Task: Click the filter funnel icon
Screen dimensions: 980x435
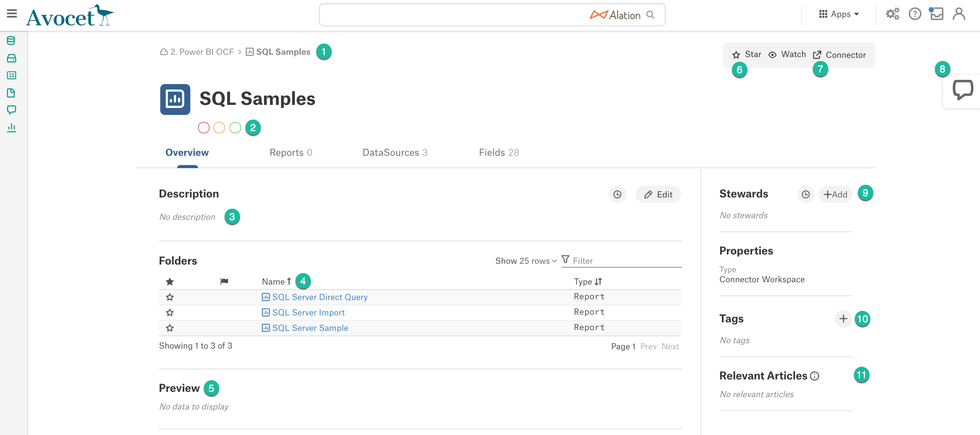Action: (566, 260)
